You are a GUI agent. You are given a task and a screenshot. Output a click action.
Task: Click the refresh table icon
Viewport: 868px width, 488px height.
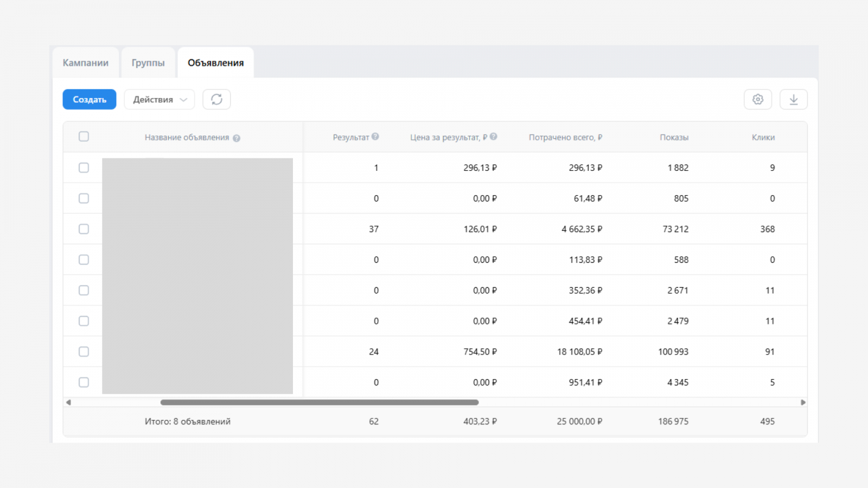click(x=216, y=99)
